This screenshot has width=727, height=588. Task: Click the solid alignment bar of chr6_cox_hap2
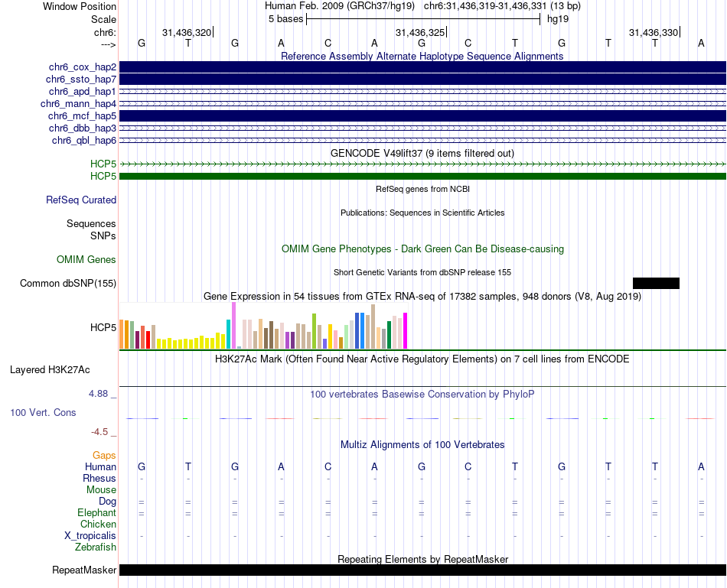[423, 67]
